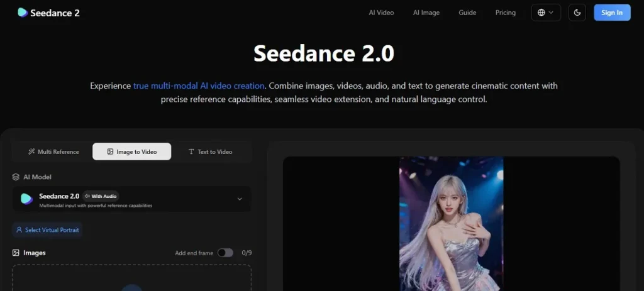Click the With Audio badge
Screen dimensions: 644x291
click(101, 196)
